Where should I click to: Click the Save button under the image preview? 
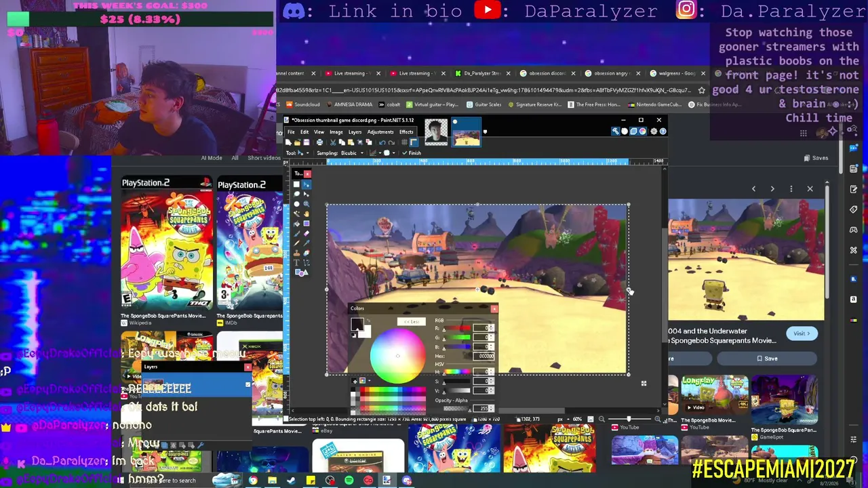[x=767, y=359]
